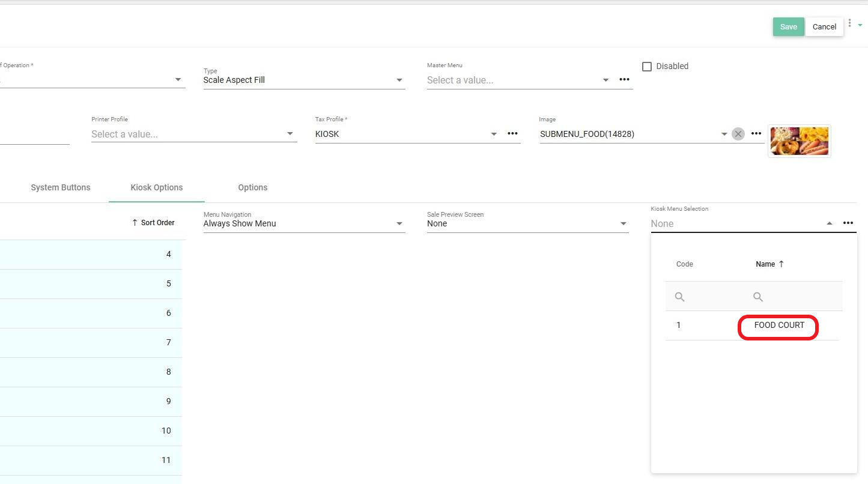Click the Code column search icon
This screenshot has height=484, width=868.
(680, 297)
